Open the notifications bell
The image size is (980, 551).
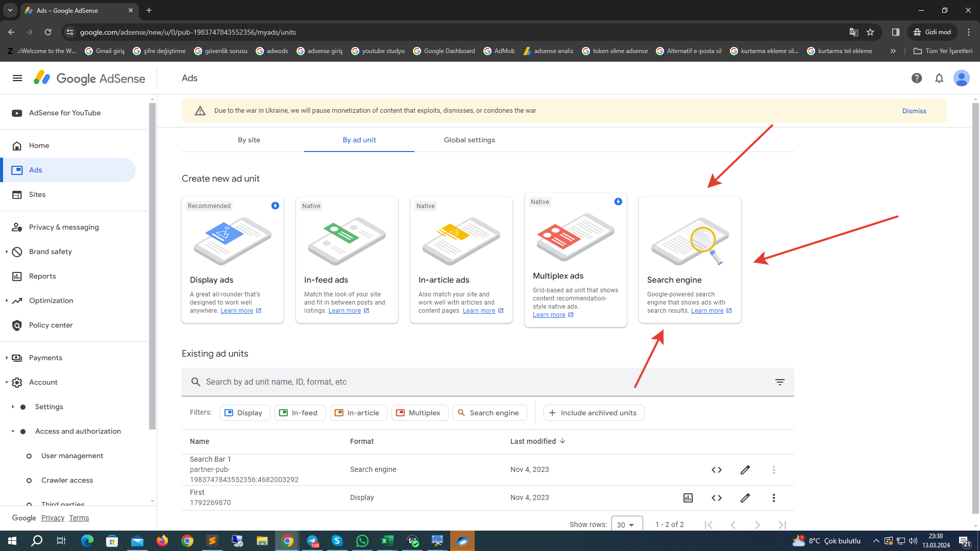click(x=939, y=78)
